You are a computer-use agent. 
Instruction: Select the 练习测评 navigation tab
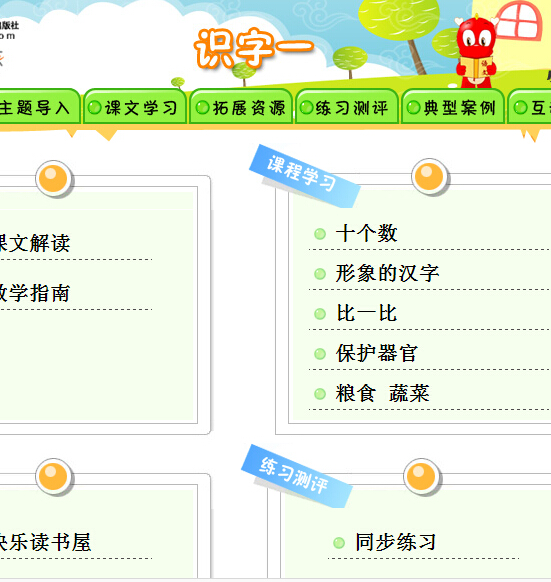[x=347, y=107]
